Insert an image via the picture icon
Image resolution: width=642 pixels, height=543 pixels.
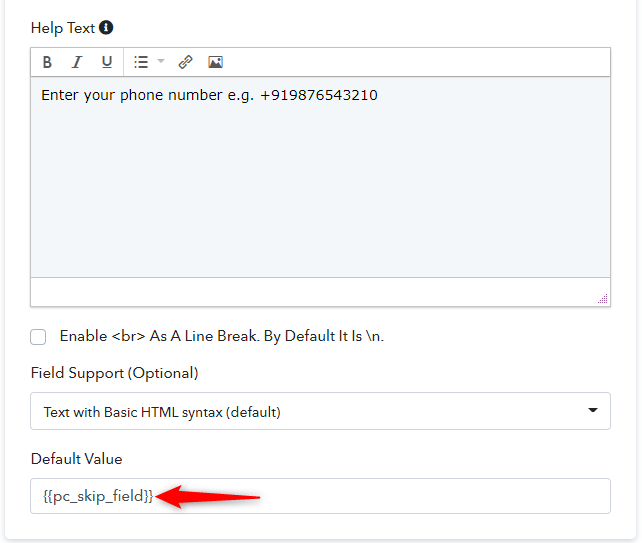215,62
